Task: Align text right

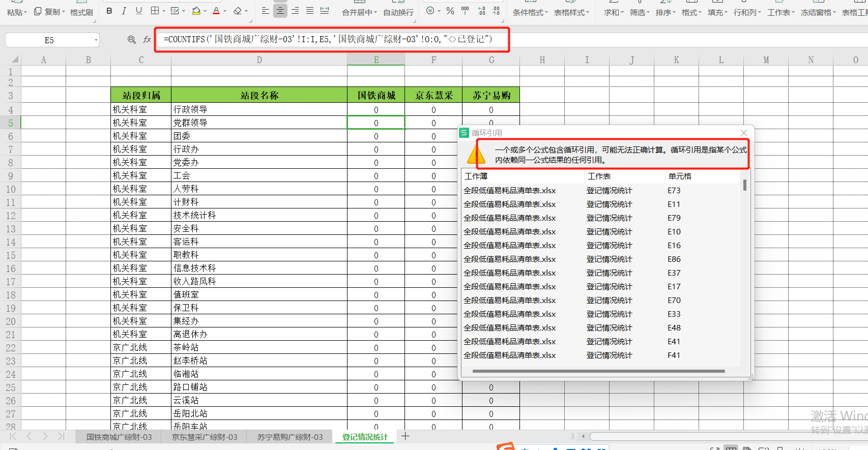Action: click(x=295, y=11)
